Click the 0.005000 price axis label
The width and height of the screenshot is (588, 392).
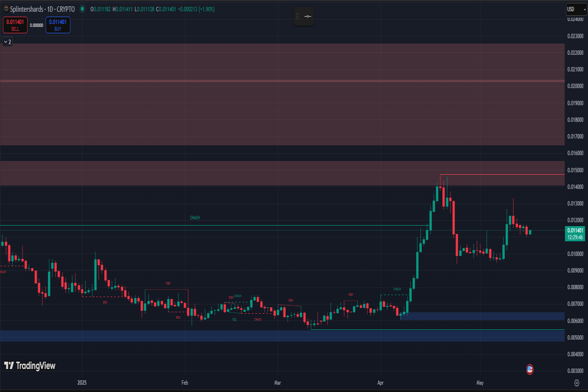coord(575,337)
